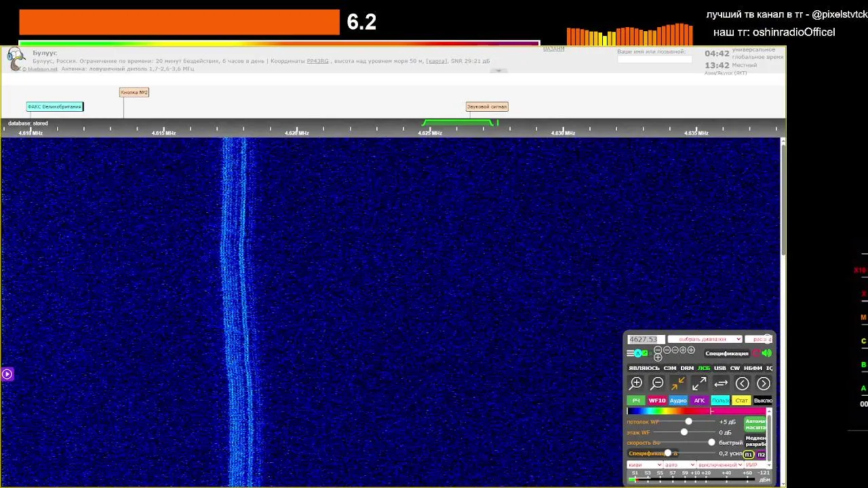Click the green speaker mute icon
Screen dimensions: 868x488
click(767, 353)
